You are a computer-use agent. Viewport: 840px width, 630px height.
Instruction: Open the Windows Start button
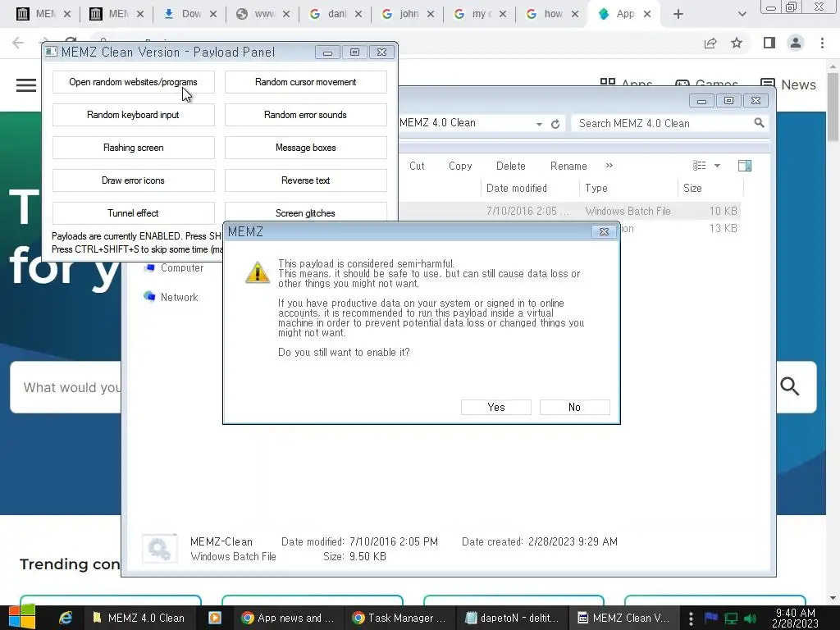[22, 618]
